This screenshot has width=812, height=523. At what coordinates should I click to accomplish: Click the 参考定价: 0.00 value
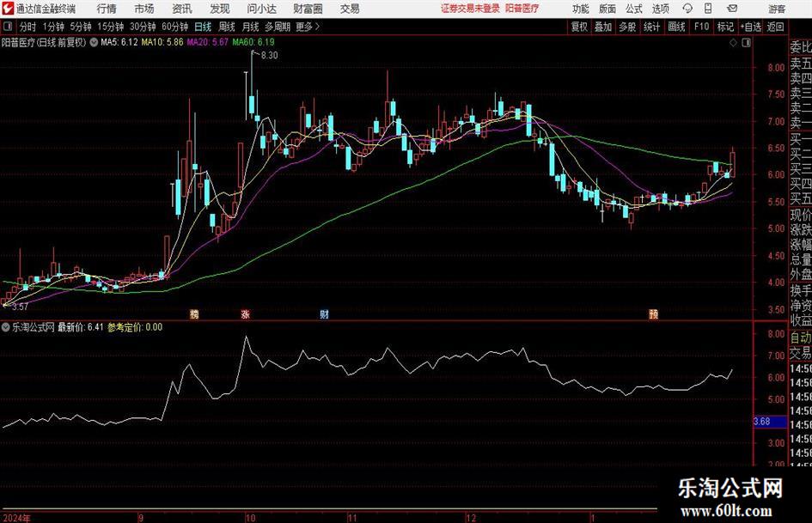coord(135,327)
